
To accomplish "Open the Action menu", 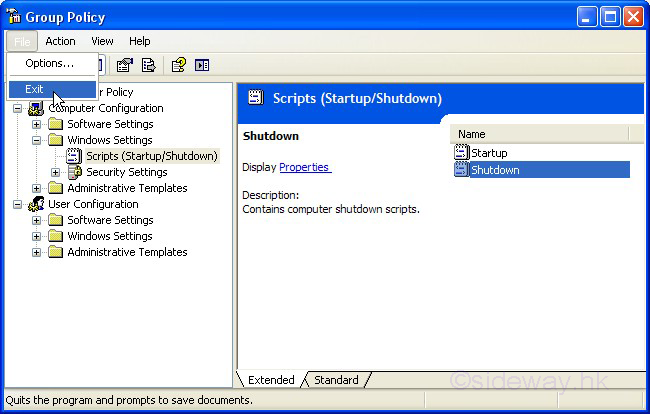I will tap(60, 41).
